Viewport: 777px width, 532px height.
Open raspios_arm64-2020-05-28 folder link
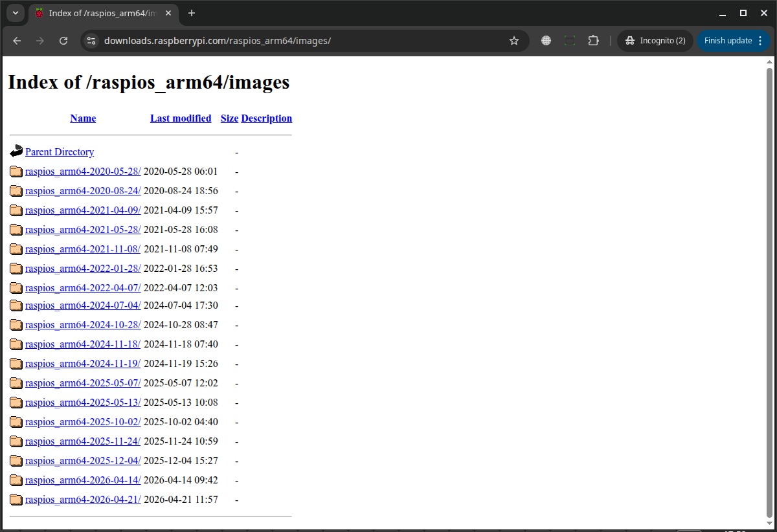[83, 172]
